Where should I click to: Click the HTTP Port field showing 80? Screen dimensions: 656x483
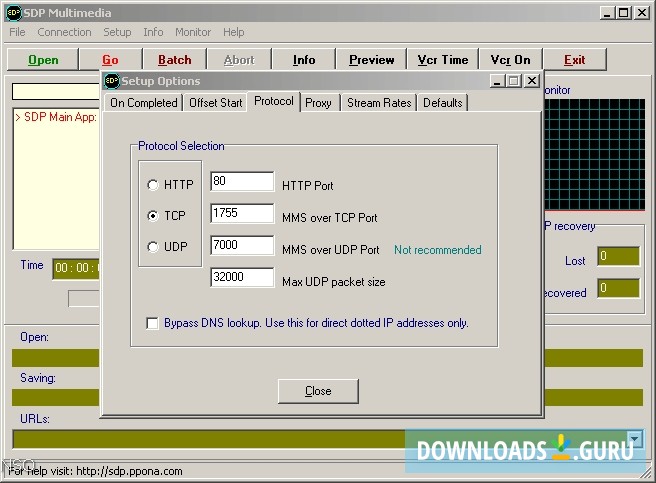242,181
